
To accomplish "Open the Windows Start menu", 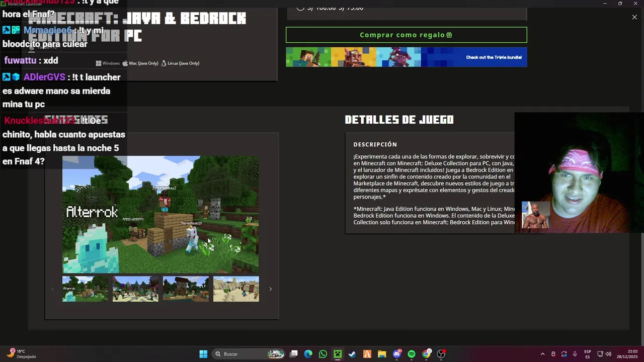I will 203,354.
